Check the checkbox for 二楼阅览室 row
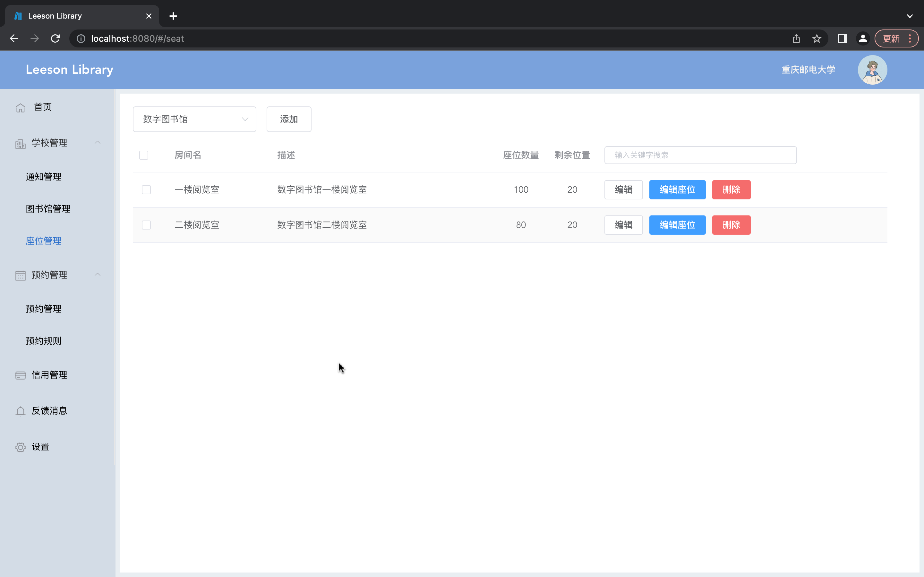924x577 pixels. tap(146, 225)
